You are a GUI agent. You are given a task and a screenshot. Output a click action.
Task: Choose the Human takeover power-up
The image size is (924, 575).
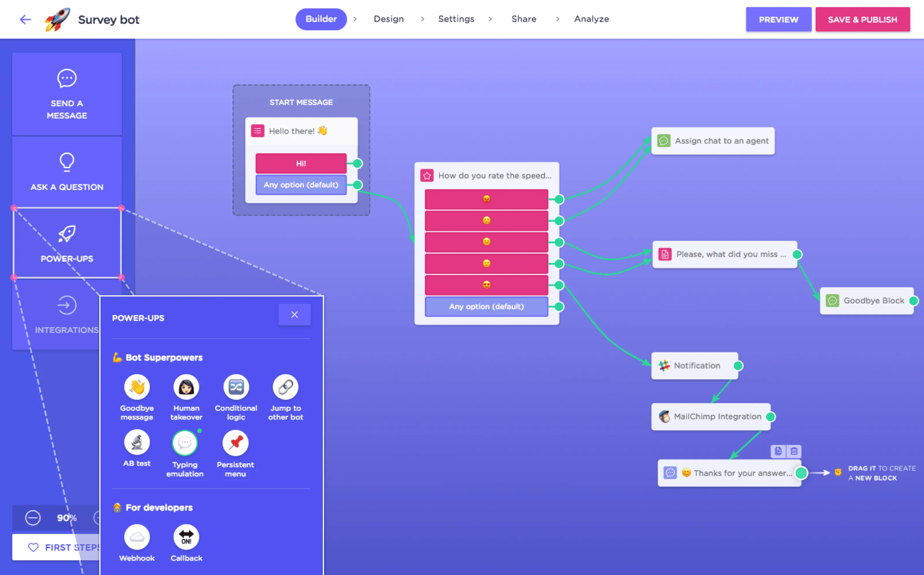point(186,397)
